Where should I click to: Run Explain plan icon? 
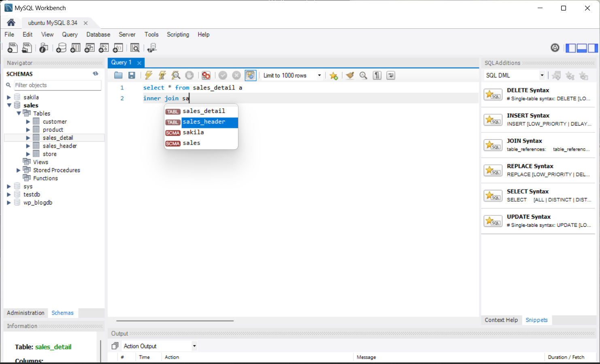[x=176, y=75]
